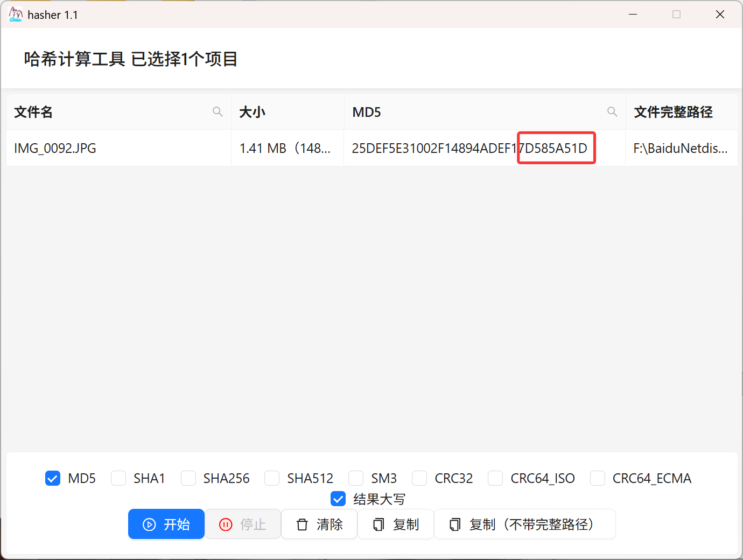Close the hasher window
This screenshot has width=743, height=560.
click(x=720, y=15)
